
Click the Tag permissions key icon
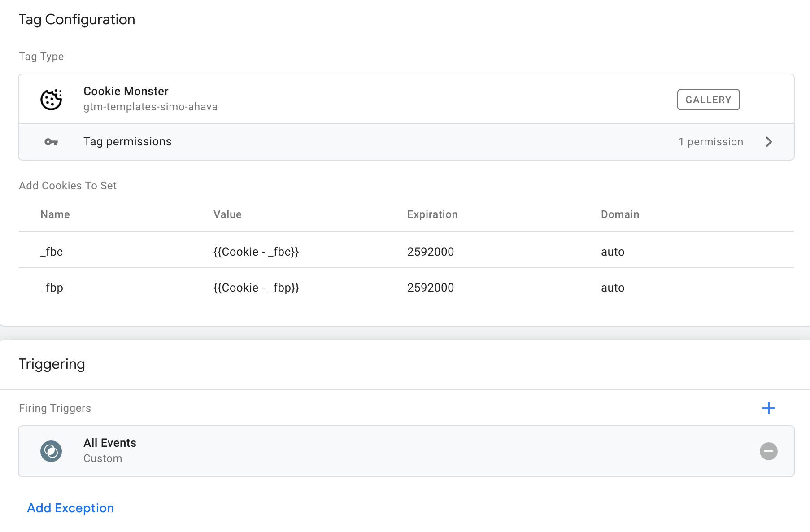[51, 142]
